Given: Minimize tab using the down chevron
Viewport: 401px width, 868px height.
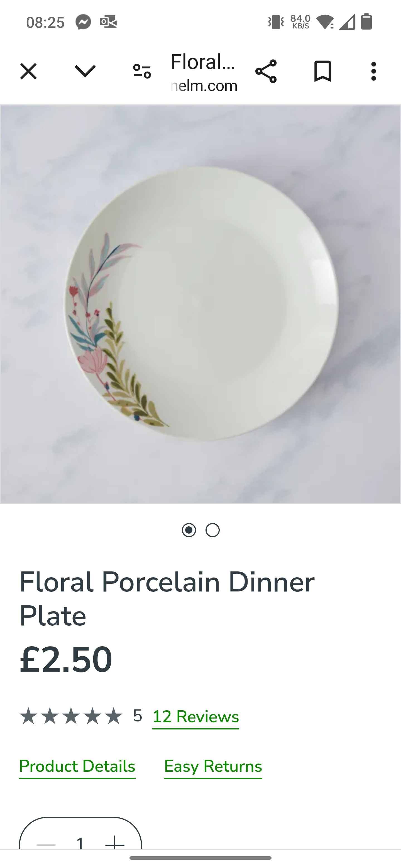Looking at the screenshot, I should click(85, 71).
